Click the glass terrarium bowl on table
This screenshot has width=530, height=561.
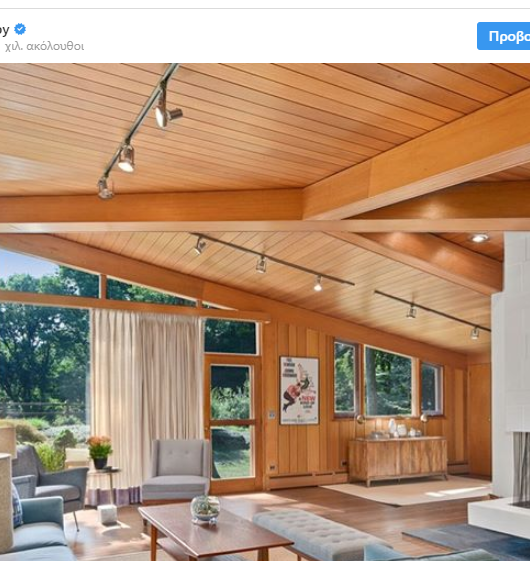coord(205,509)
